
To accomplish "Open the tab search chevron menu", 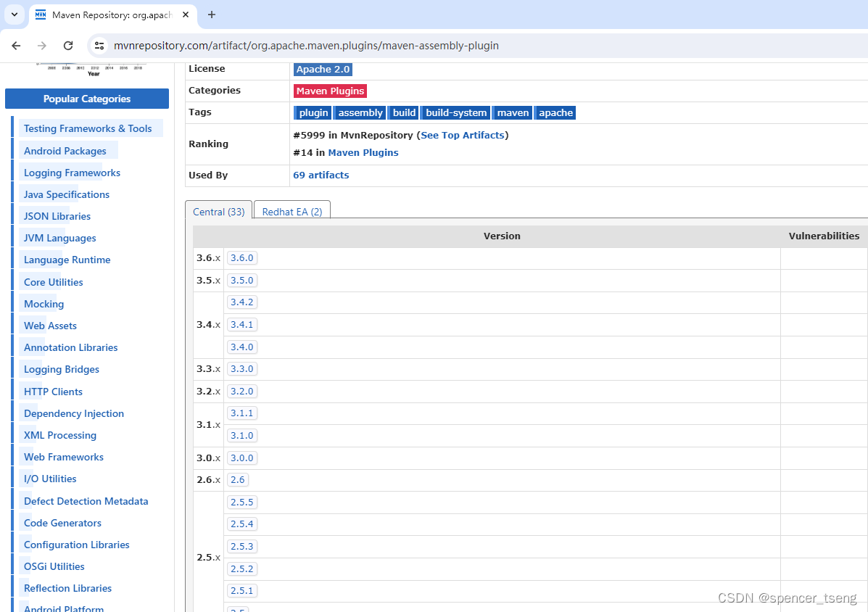I will pyautogui.click(x=13, y=15).
